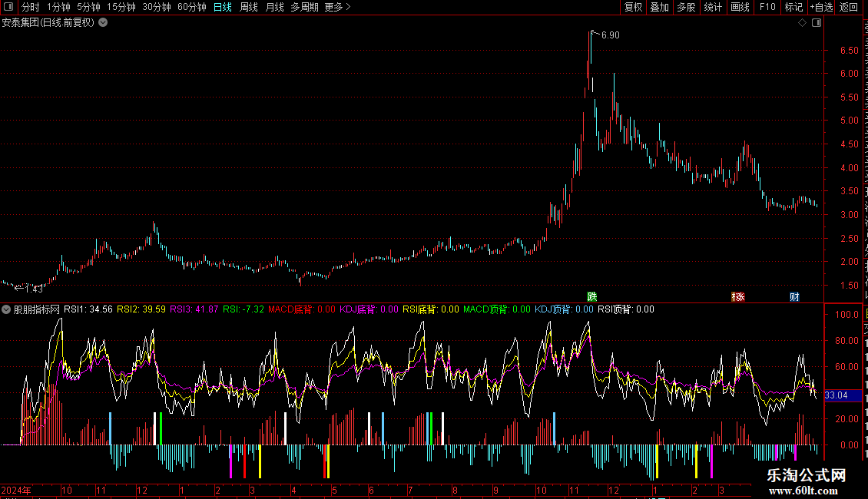
Task: Select the 15分钟 period
Action: tap(121, 7)
